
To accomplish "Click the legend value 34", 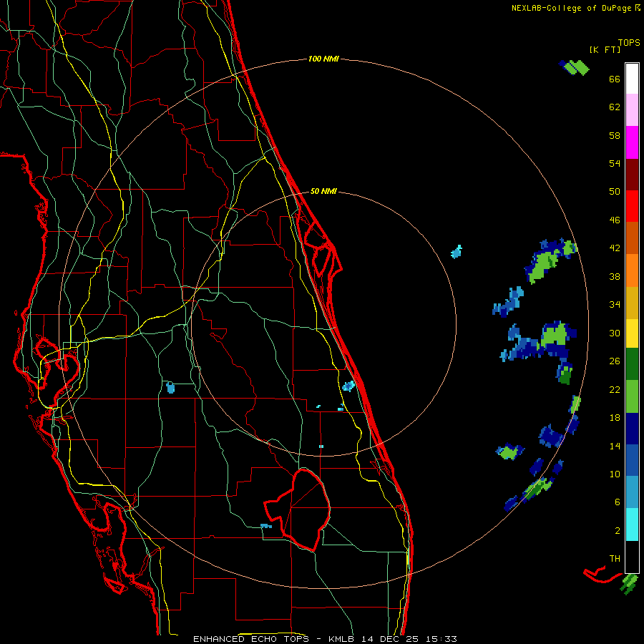I will (615, 305).
